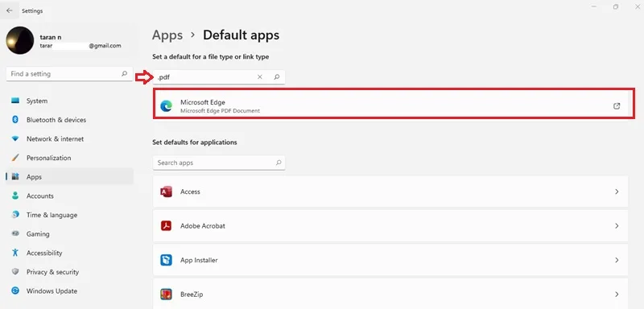
Task: Open external link icon on Microsoft Edge row
Action: point(617,106)
